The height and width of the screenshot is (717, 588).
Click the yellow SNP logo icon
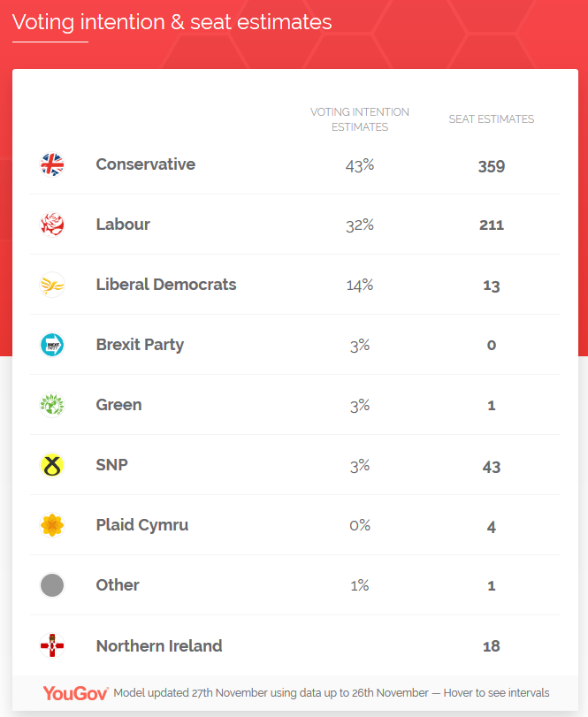pyautogui.click(x=52, y=465)
